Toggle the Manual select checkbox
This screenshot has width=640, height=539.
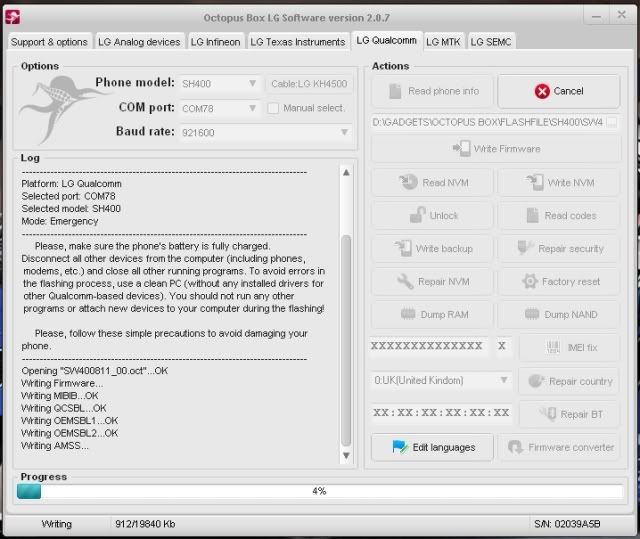point(273,108)
